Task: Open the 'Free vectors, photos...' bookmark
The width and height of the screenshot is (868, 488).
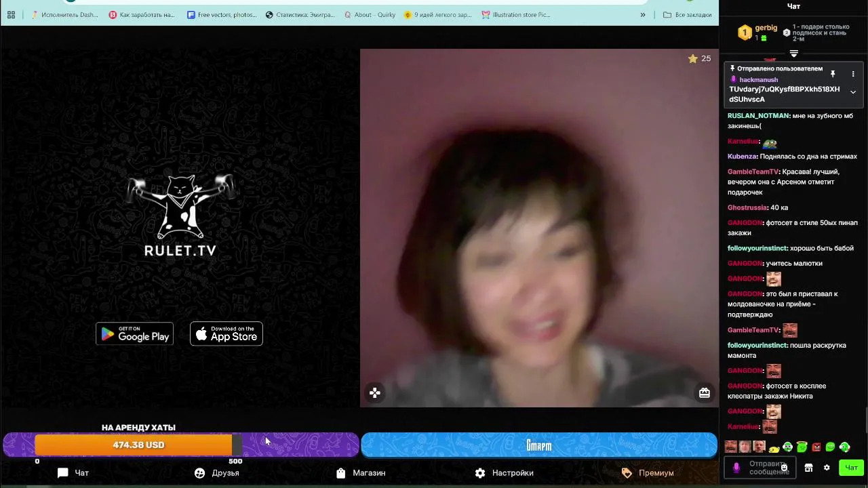Action: (222, 14)
